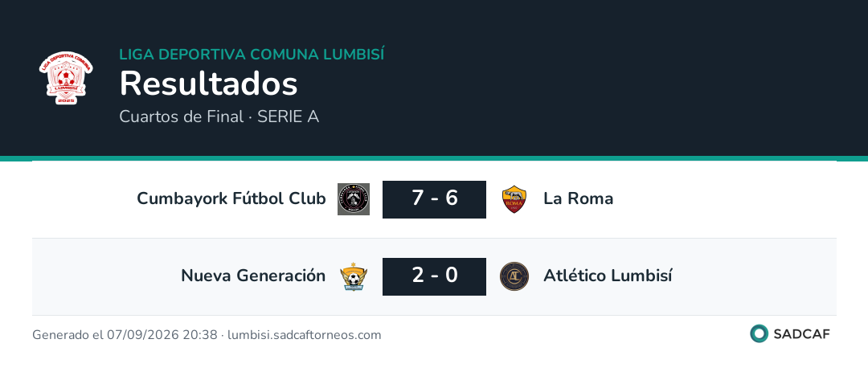Click the Generado el 07/09/2026 timestamp
The height and width of the screenshot is (376, 868).
tap(125, 335)
